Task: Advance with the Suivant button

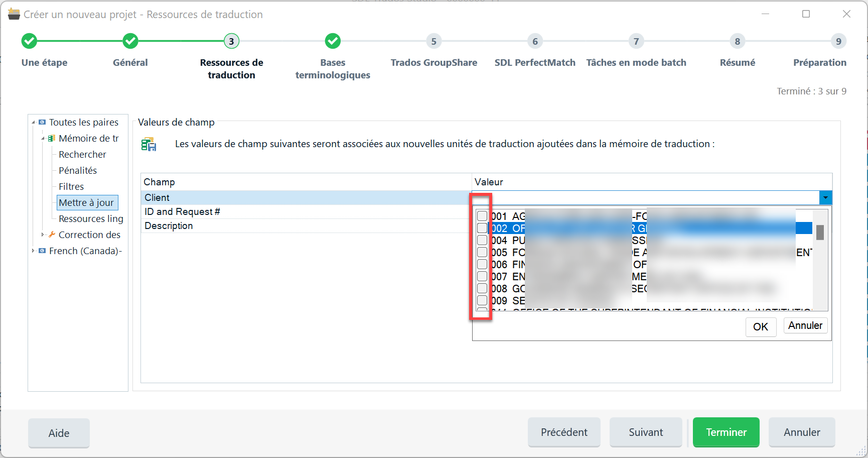Action: [x=646, y=432]
